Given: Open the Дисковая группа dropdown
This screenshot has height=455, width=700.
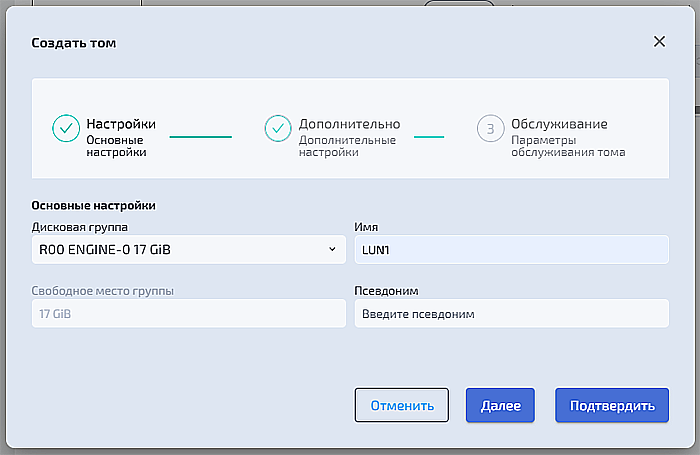Looking at the screenshot, I should tap(189, 250).
